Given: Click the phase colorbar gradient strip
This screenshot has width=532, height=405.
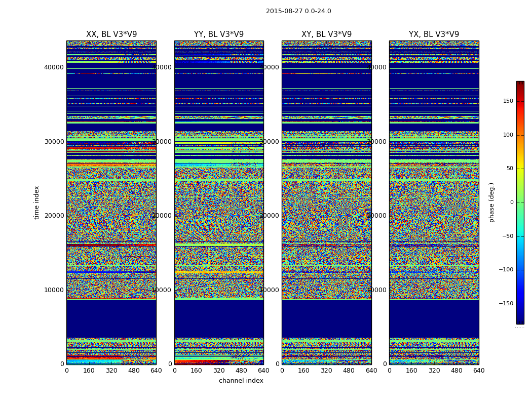Looking at the screenshot, I should coord(520,202).
